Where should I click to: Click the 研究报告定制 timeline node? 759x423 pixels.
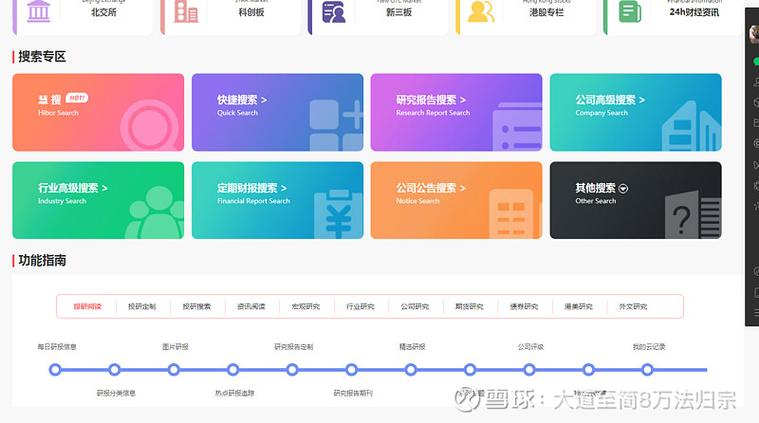[x=292, y=370]
